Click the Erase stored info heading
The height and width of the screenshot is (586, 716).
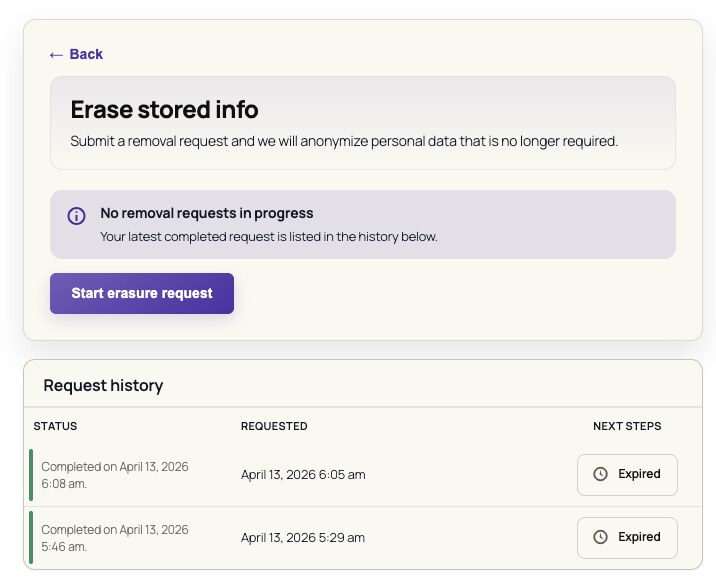click(164, 110)
